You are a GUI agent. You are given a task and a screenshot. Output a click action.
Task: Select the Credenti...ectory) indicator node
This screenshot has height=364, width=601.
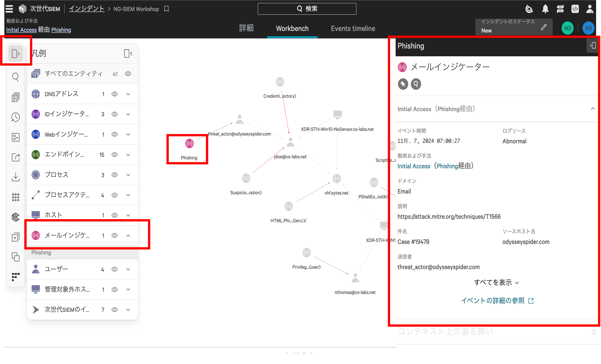click(x=280, y=82)
